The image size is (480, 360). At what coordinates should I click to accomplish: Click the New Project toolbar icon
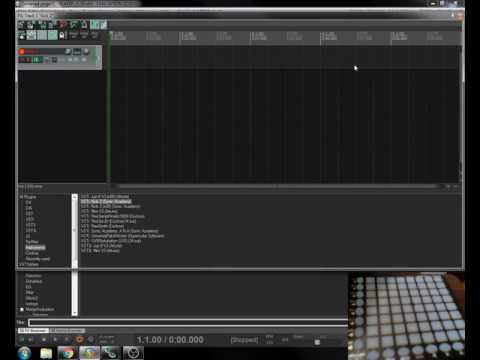point(21,25)
